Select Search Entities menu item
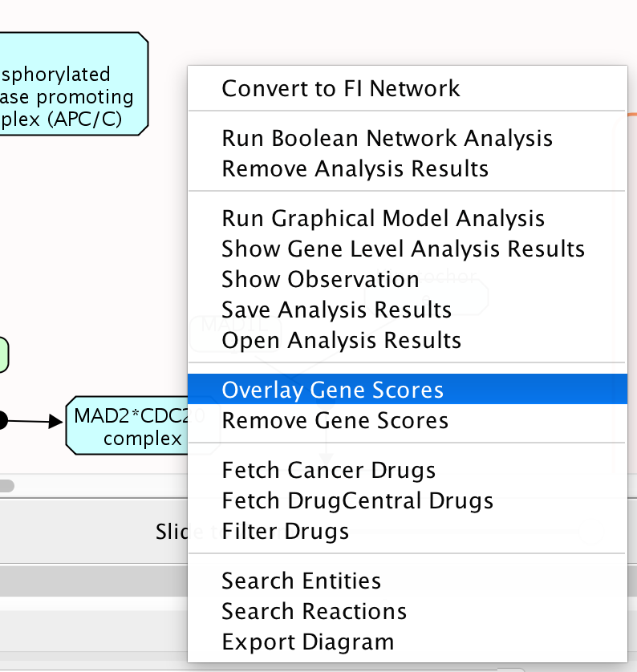This screenshot has height=672, width=637. (301, 581)
